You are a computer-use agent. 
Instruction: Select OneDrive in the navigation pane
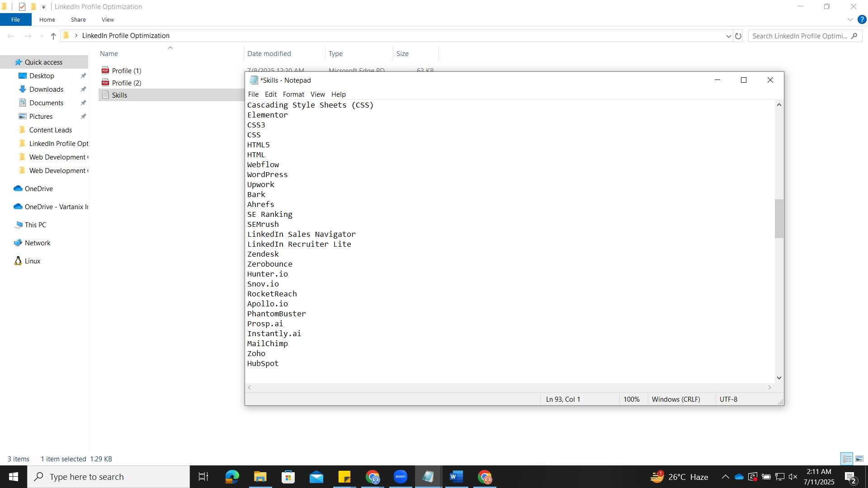pyautogui.click(x=38, y=188)
